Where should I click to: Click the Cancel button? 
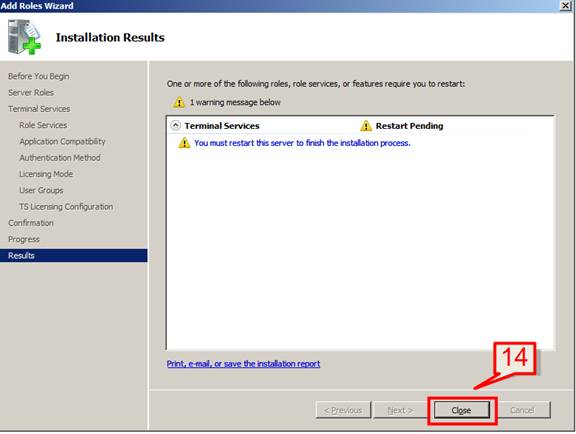pos(522,410)
